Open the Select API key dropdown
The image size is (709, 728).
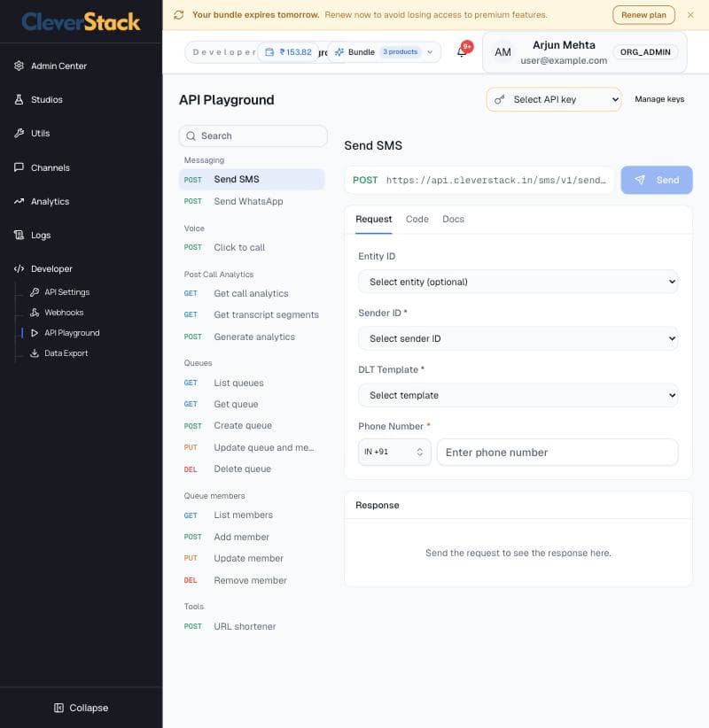(x=554, y=99)
